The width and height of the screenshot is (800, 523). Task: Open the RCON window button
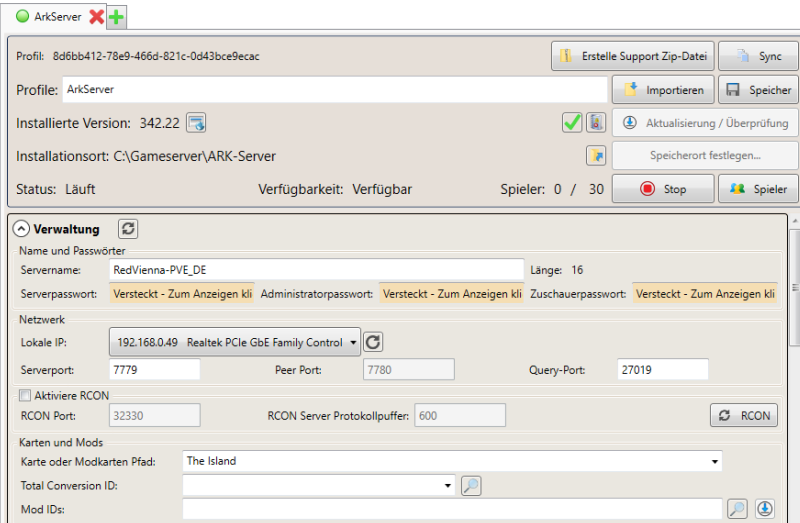tap(744, 415)
